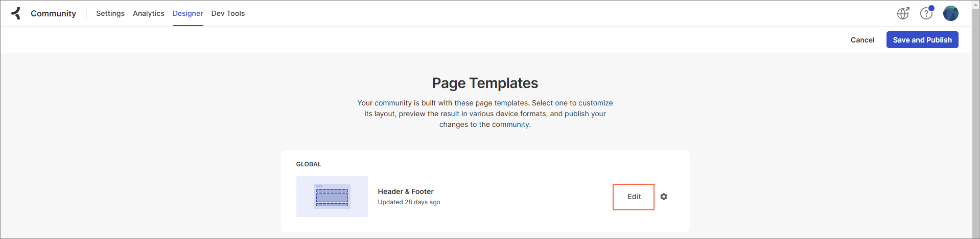
Task: Go to the Analytics section
Action: point(149,13)
